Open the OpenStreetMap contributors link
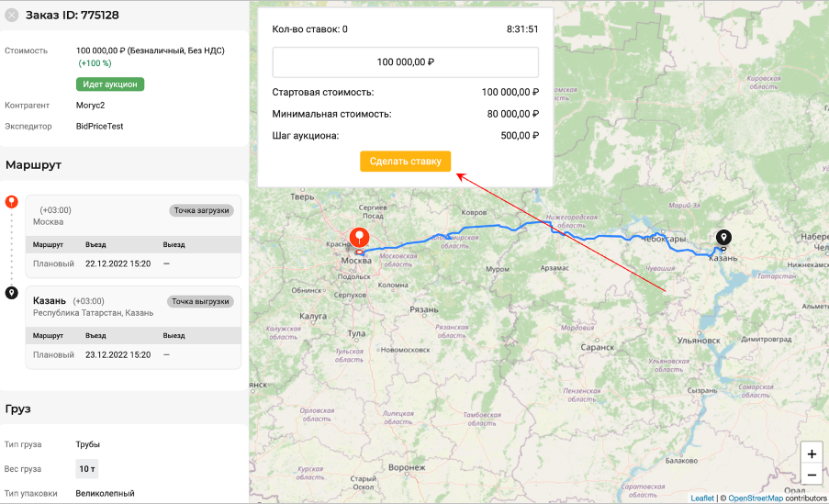Screen dimensions: 829x504 click(x=756, y=498)
